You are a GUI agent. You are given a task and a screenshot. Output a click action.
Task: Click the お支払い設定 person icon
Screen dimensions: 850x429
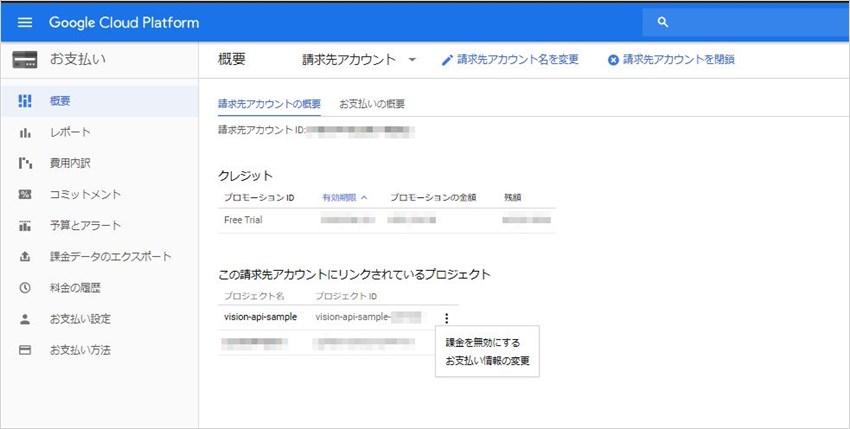pyautogui.click(x=25, y=319)
